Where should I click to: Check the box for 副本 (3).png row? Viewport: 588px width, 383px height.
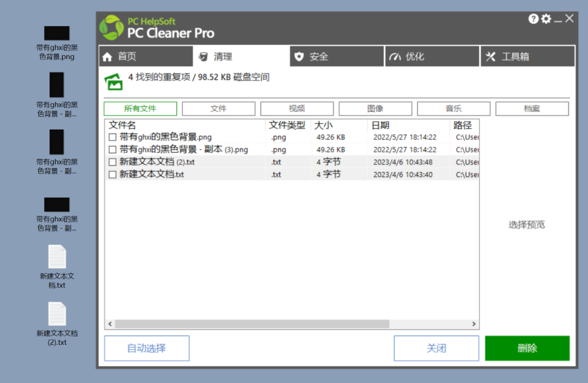point(112,150)
